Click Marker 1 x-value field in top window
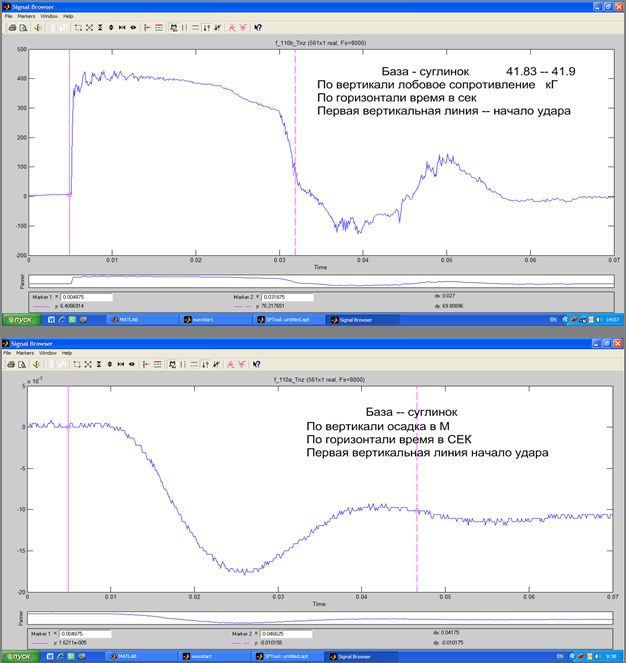 click(x=86, y=297)
